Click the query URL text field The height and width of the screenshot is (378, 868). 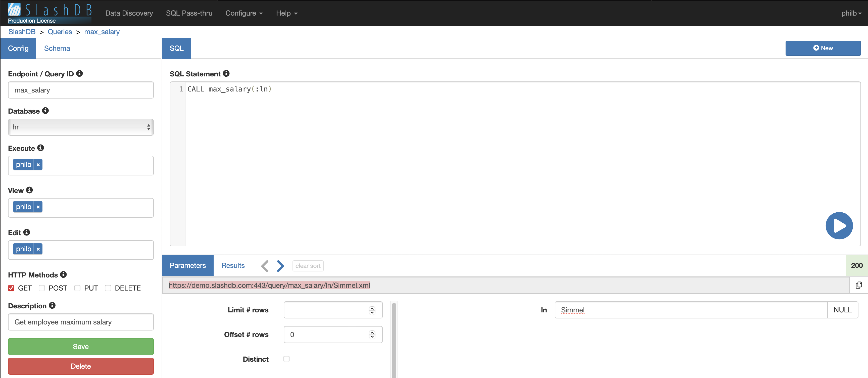(x=506, y=285)
